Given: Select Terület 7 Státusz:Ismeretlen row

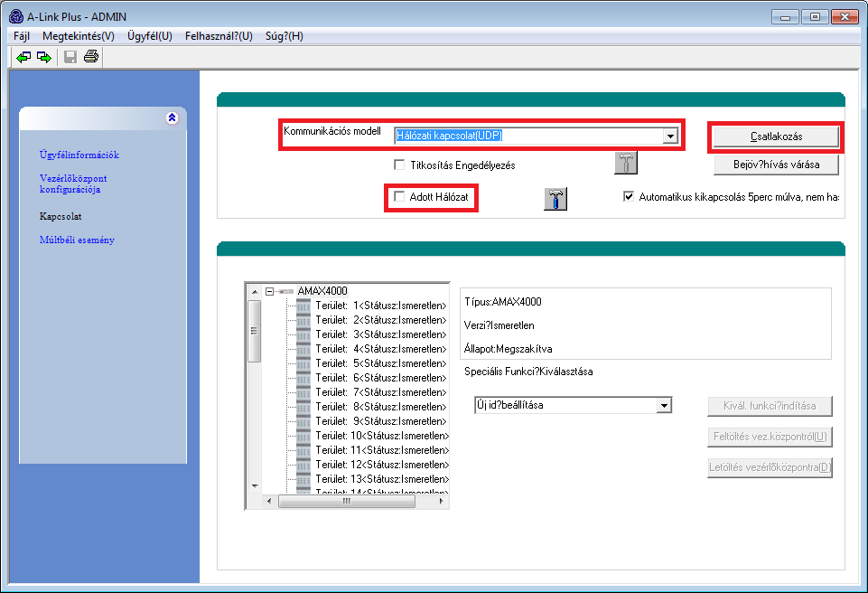Looking at the screenshot, I should coord(381,392).
